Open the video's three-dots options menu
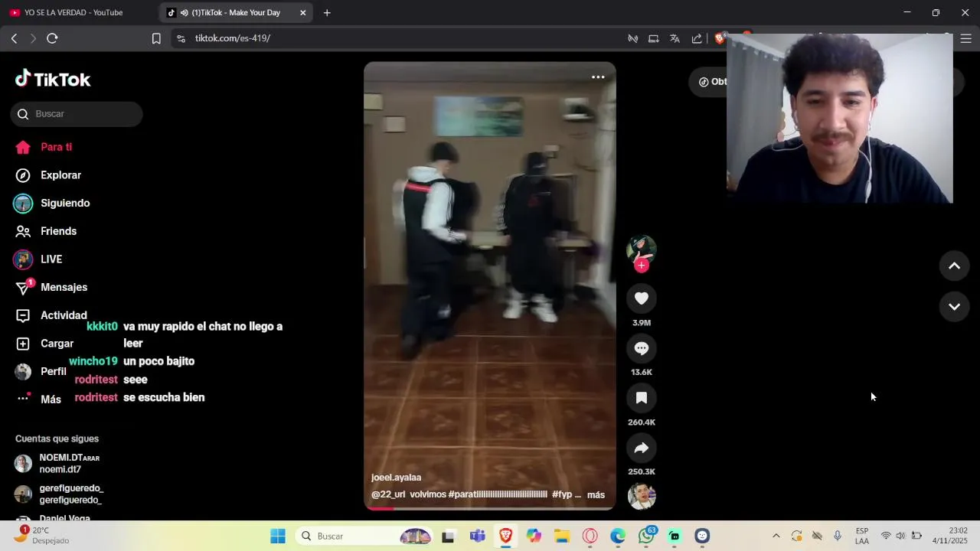Viewport: 980px width, 551px height. tap(598, 77)
